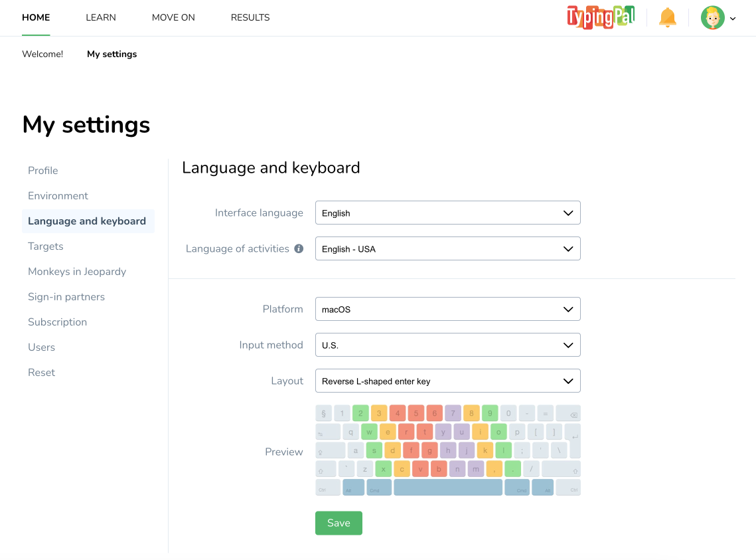This screenshot has height=560, width=756.
Task: Click the space bar in keyboard preview
Action: coord(448,488)
